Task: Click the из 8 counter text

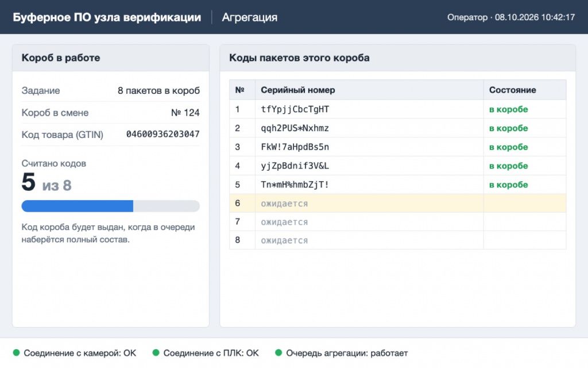Action: 57,186
